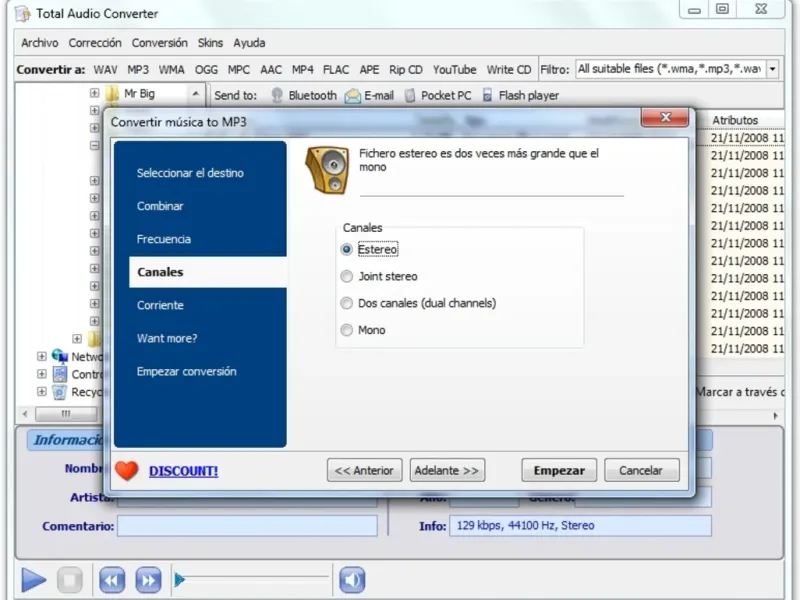Click the folder tree scroll-up arrow
This screenshot has height=600, width=800.
(x=195, y=93)
